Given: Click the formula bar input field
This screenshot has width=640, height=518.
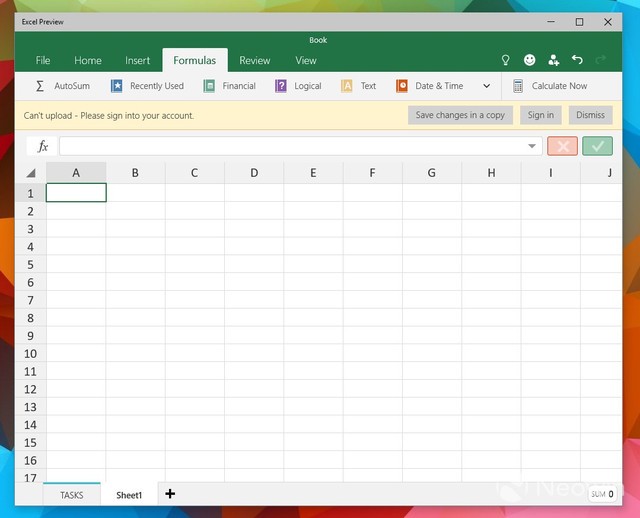Looking at the screenshot, I should point(301,146).
